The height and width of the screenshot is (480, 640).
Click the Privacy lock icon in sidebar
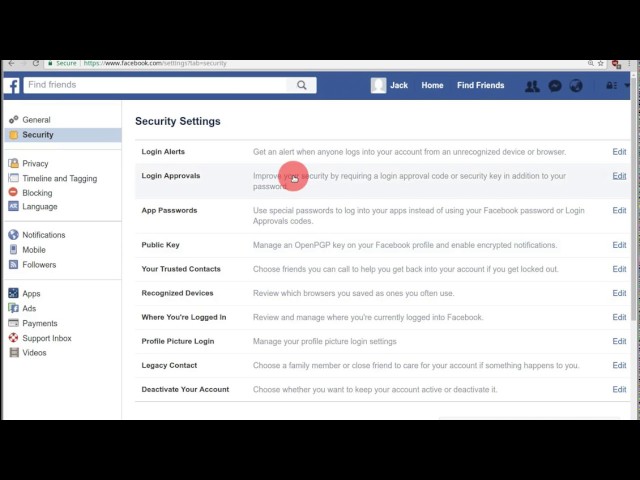click(x=13, y=163)
